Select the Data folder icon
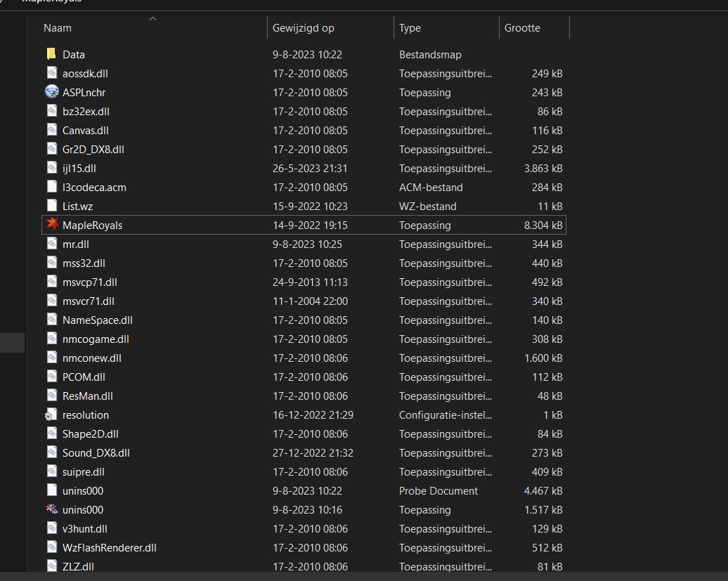 (x=51, y=54)
